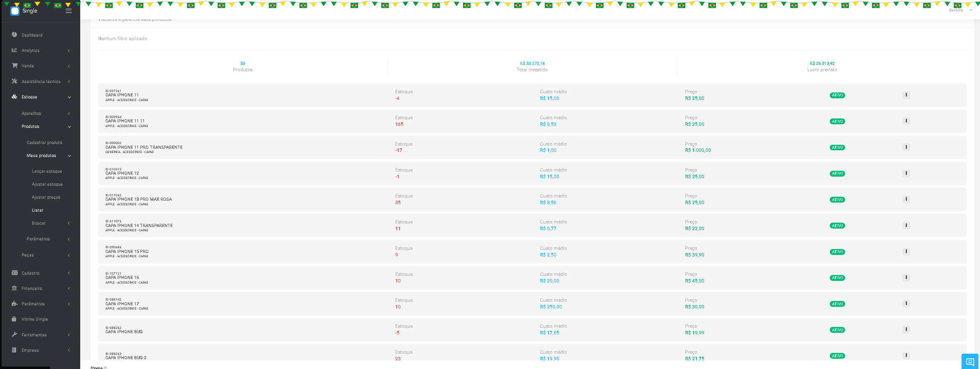Image resolution: width=980 pixels, height=369 pixels.
Task: Open the live chat icon button
Action: tap(970, 362)
